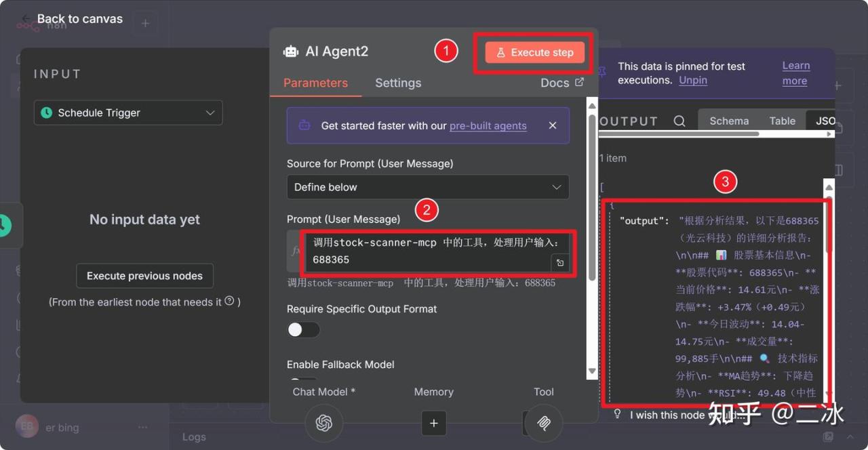Click the Back to canvas arrow
868x450 pixels.
26,19
